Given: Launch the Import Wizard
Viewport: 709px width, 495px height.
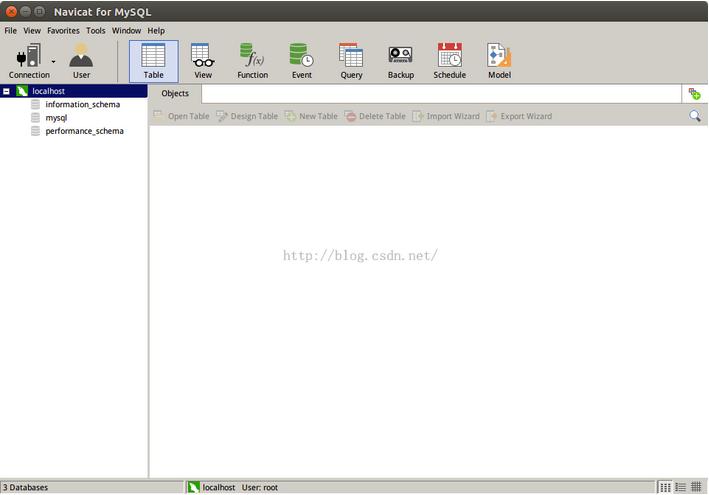Looking at the screenshot, I should [x=446, y=116].
